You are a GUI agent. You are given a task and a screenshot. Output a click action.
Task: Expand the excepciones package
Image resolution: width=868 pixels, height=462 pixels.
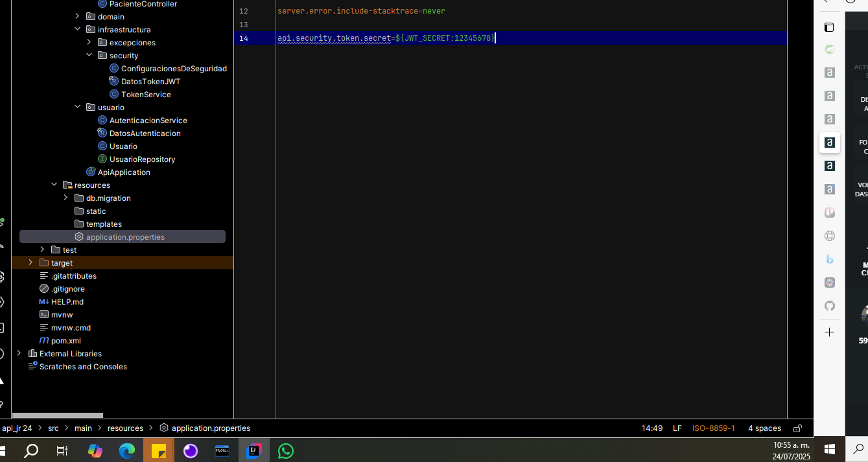pyautogui.click(x=89, y=42)
